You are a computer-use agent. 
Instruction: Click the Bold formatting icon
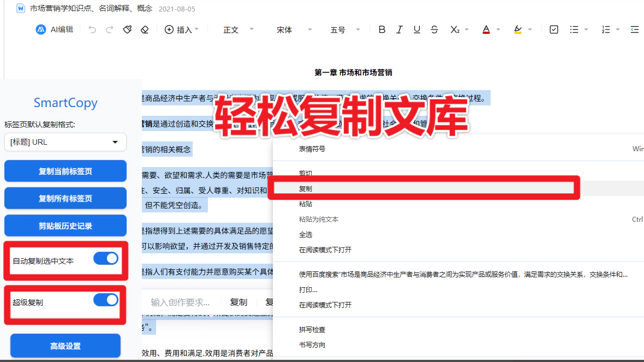[382, 29]
